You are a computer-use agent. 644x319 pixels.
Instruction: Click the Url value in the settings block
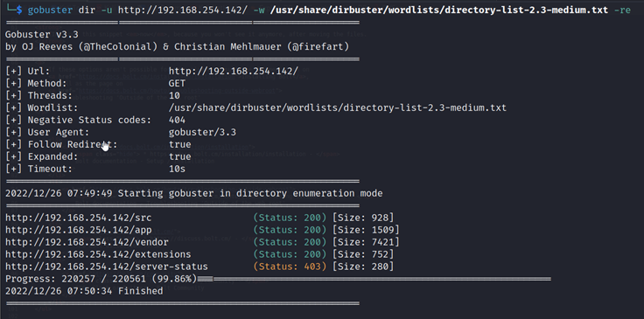pyautogui.click(x=234, y=72)
